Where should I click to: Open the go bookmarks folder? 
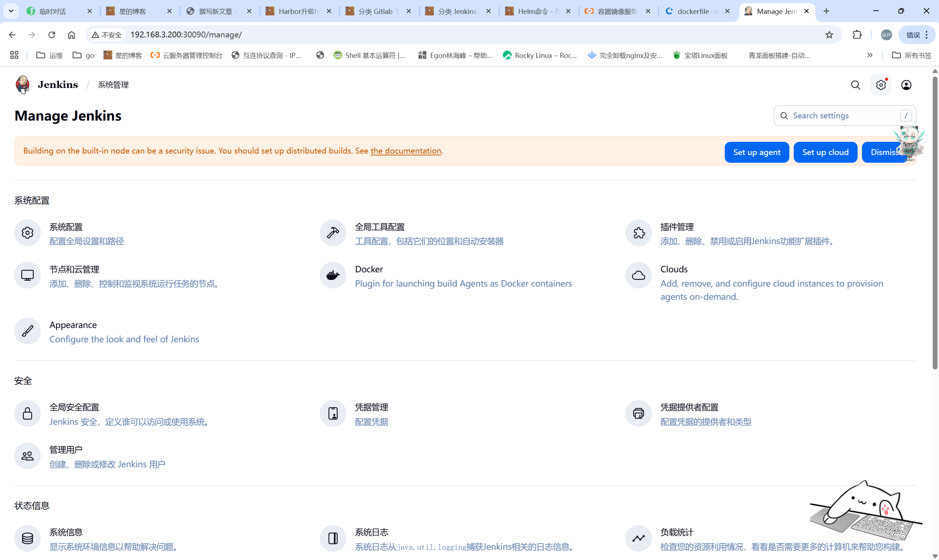tap(83, 55)
